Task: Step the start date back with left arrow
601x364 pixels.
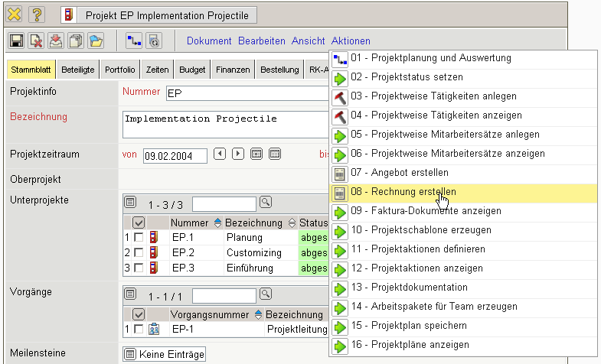Action: (220, 154)
